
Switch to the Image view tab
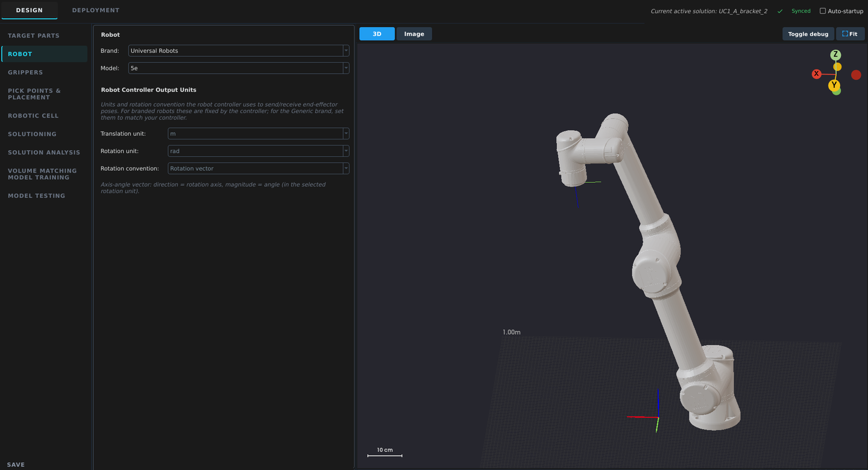point(414,34)
